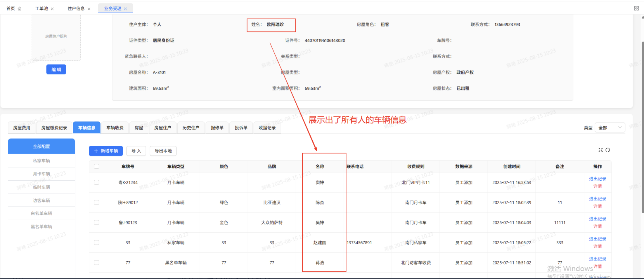Toggle the select-all checkbox in table header

tap(96, 166)
